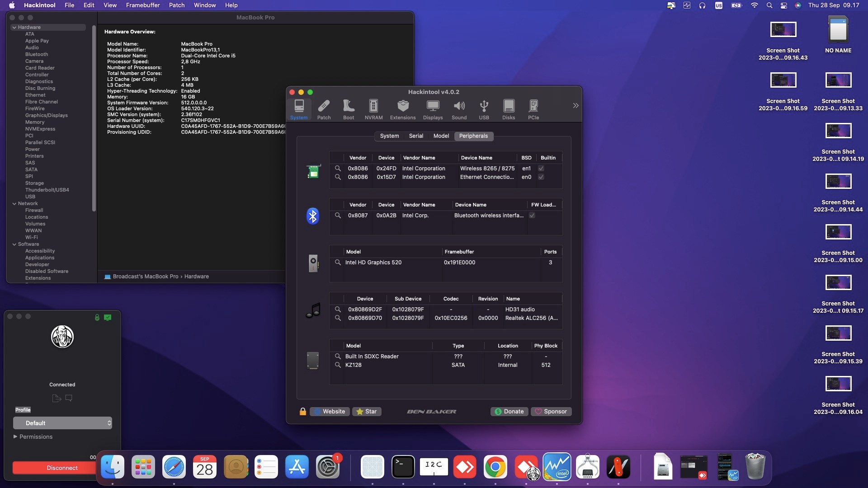Click magnifier icon beside Ethernet Connection row
868x488 pixels.
338,177
